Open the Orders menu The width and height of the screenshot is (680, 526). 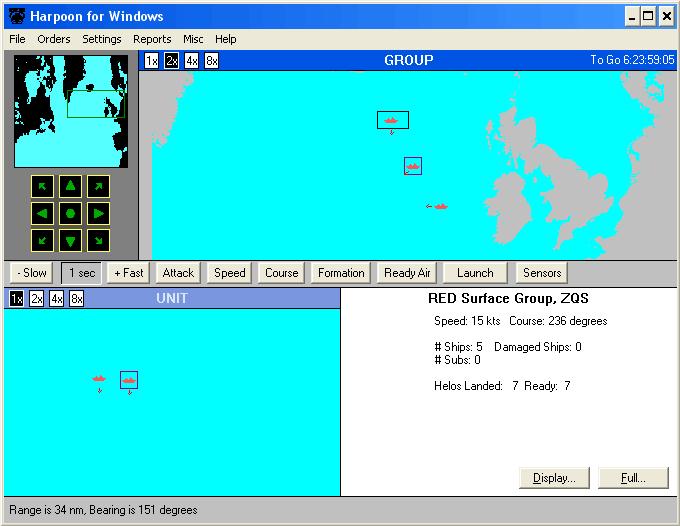(x=54, y=39)
